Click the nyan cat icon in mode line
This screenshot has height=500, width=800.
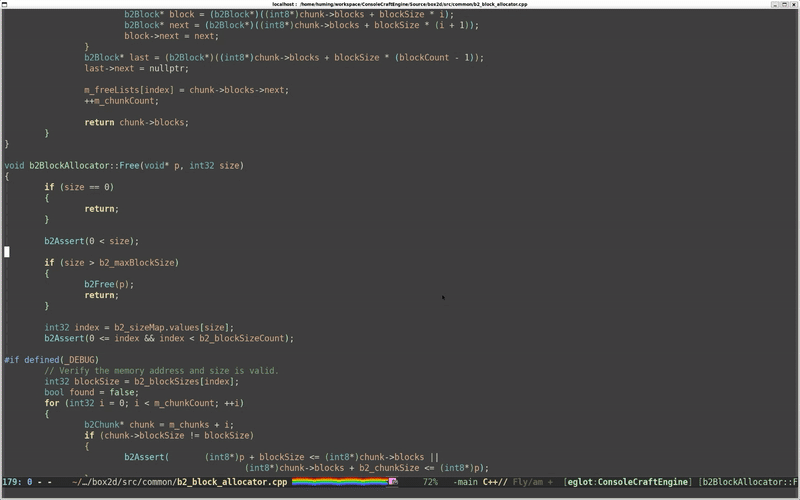[x=393, y=482]
